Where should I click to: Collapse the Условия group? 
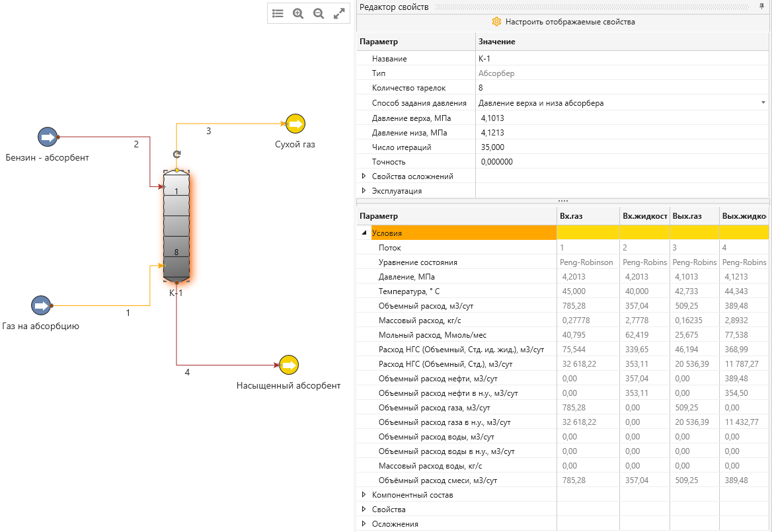click(x=364, y=233)
